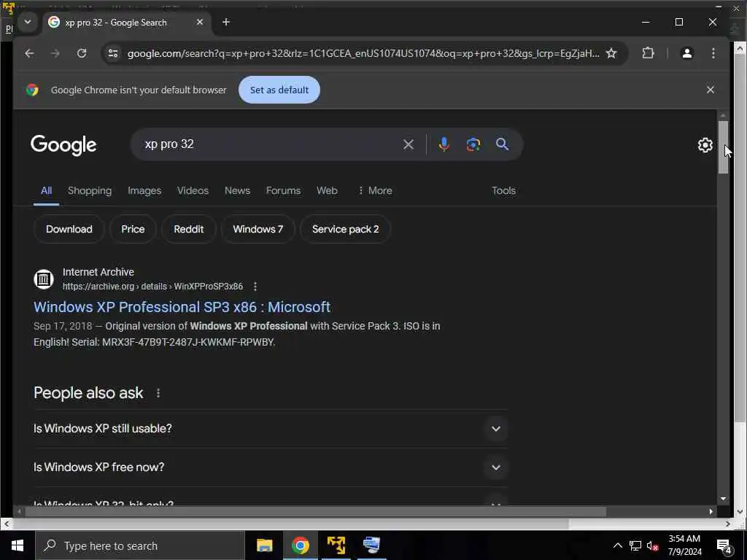The height and width of the screenshot is (560, 747).
Task: Open People also ask options menu
Action: point(158,393)
